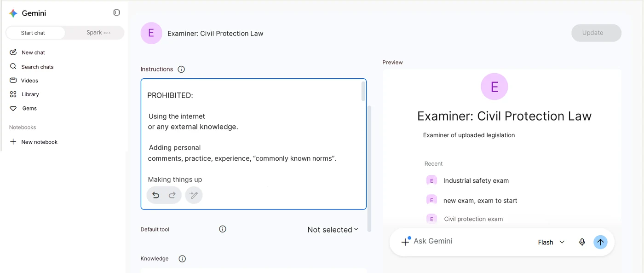Click the preview title Examiner: Civil Protection Law
Image resolution: width=644 pixels, height=273 pixels.
click(504, 116)
